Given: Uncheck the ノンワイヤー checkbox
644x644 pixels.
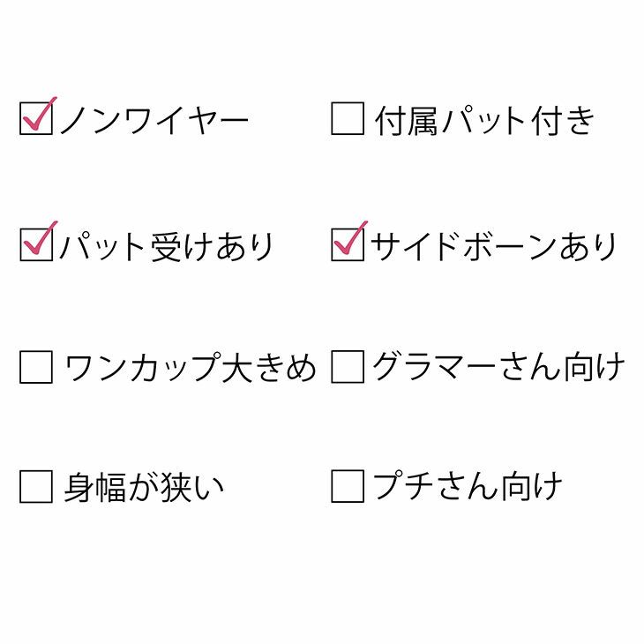Looking at the screenshot, I should 36,119.
